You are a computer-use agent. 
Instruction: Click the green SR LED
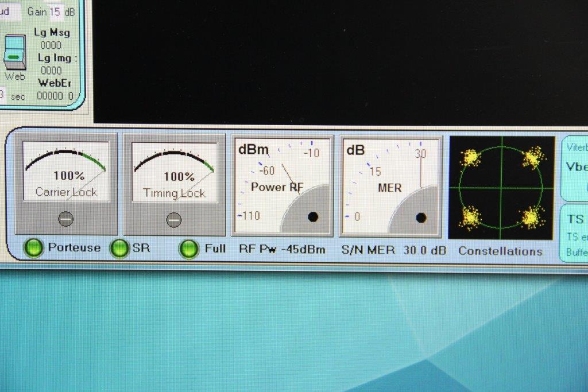(x=119, y=248)
